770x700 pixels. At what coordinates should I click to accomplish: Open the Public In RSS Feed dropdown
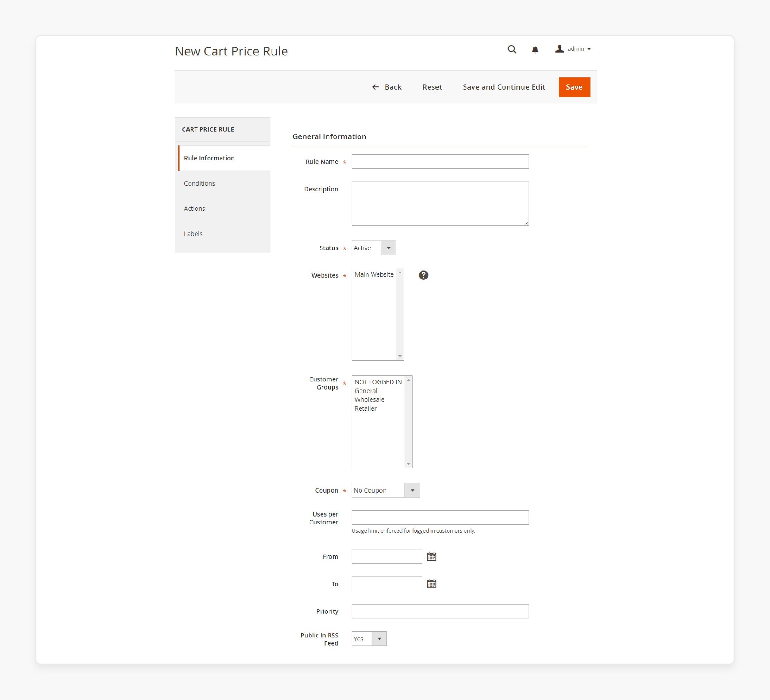point(379,638)
